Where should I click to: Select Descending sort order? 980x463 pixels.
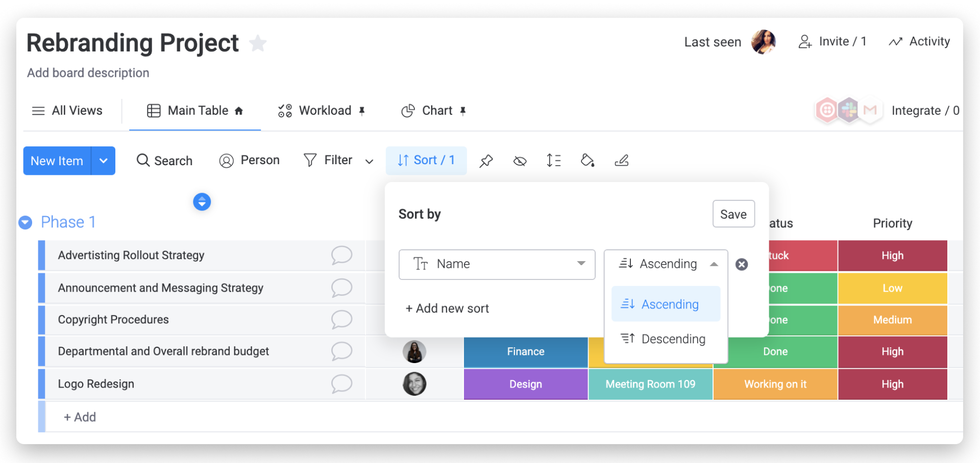(x=666, y=339)
